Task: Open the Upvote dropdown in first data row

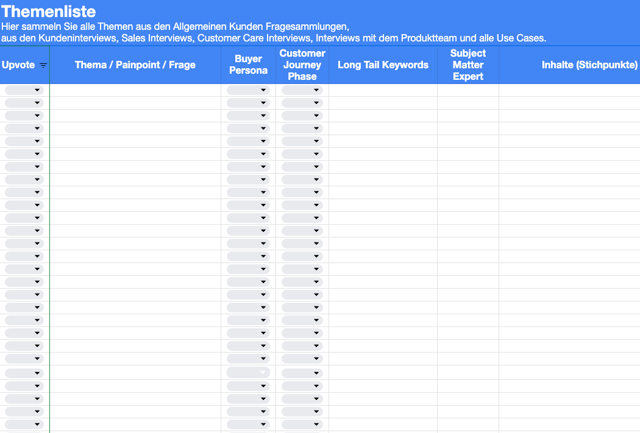Action: pos(24,90)
